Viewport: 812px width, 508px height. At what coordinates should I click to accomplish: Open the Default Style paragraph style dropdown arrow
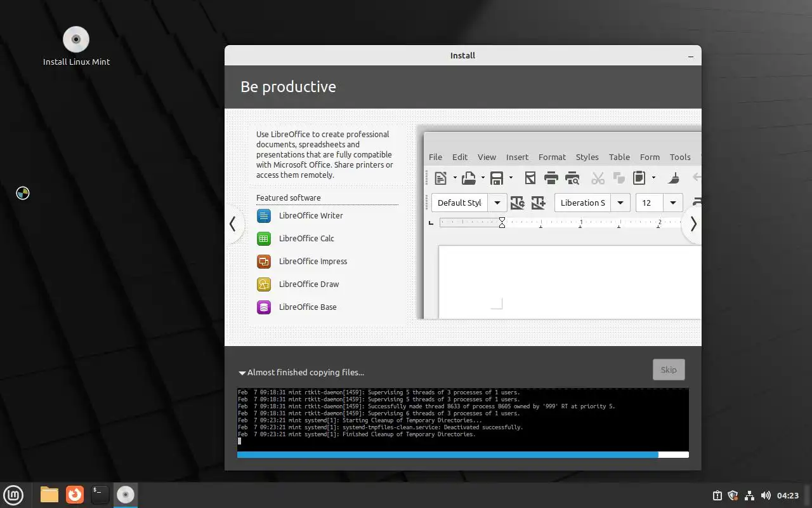coord(497,203)
